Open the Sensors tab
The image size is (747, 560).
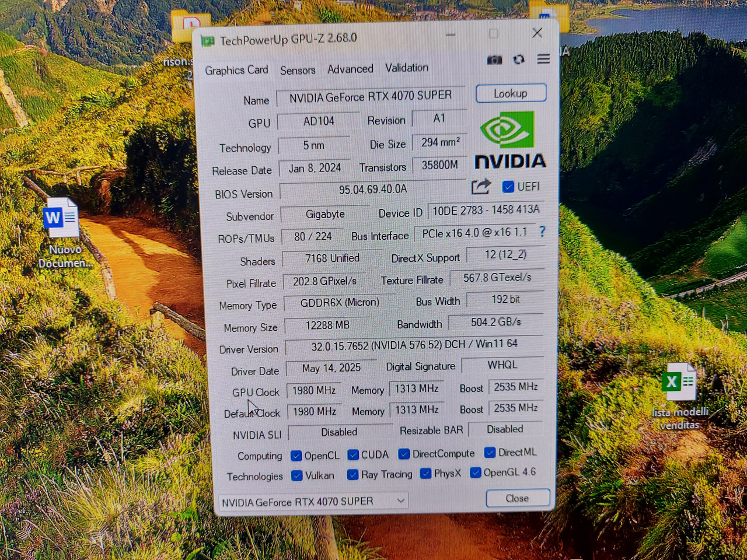tap(298, 70)
